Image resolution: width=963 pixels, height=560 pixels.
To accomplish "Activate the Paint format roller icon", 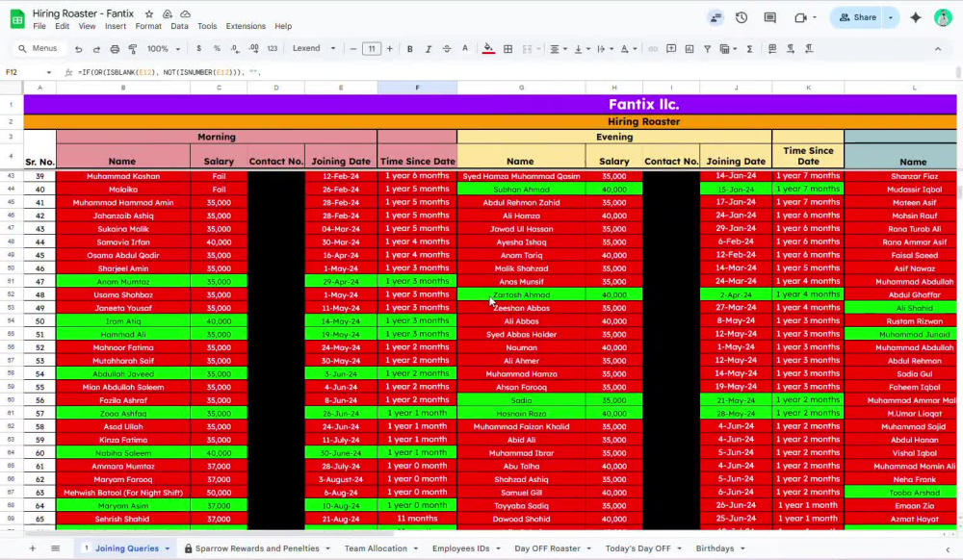I will [x=133, y=49].
